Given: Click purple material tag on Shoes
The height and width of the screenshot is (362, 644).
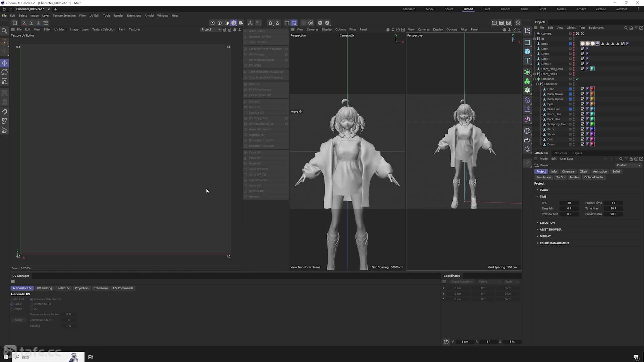Looking at the screenshot, I should pyautogui.click(x=592, y=134).
